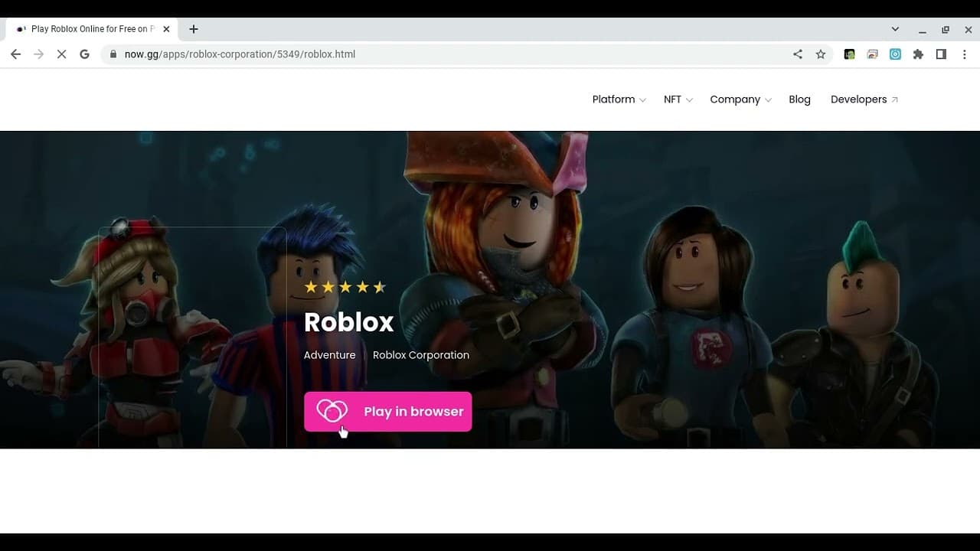
Task: Click the overlapping circles icon on Play button
Action: pos(332,411)
